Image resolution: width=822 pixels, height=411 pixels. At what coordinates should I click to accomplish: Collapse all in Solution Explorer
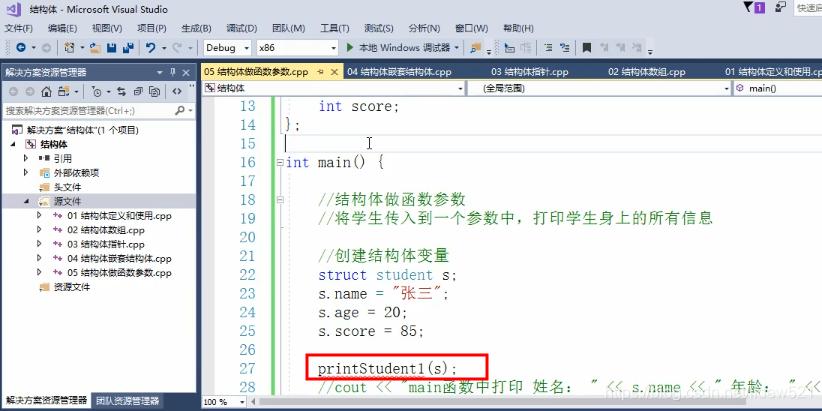coord(138,92)
